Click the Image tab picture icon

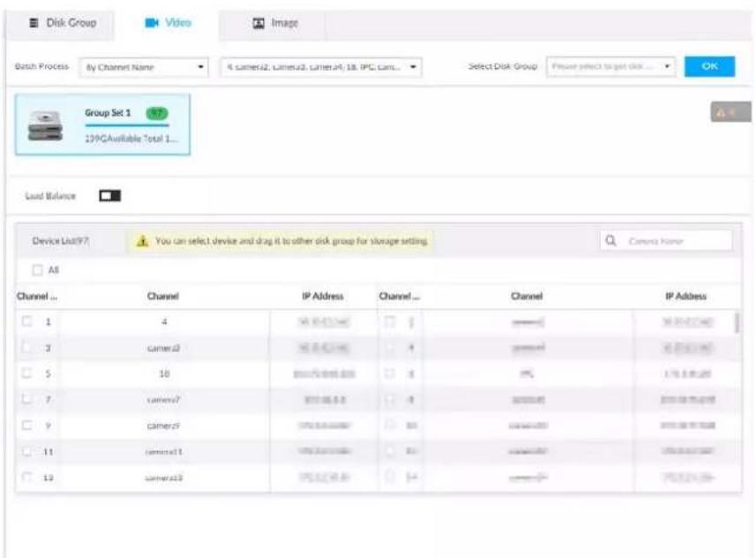[259, 23]
